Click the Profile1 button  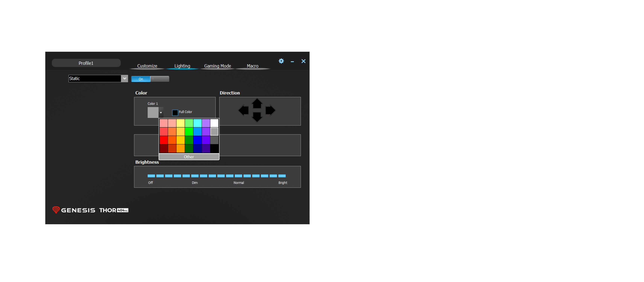coord(86,63)
